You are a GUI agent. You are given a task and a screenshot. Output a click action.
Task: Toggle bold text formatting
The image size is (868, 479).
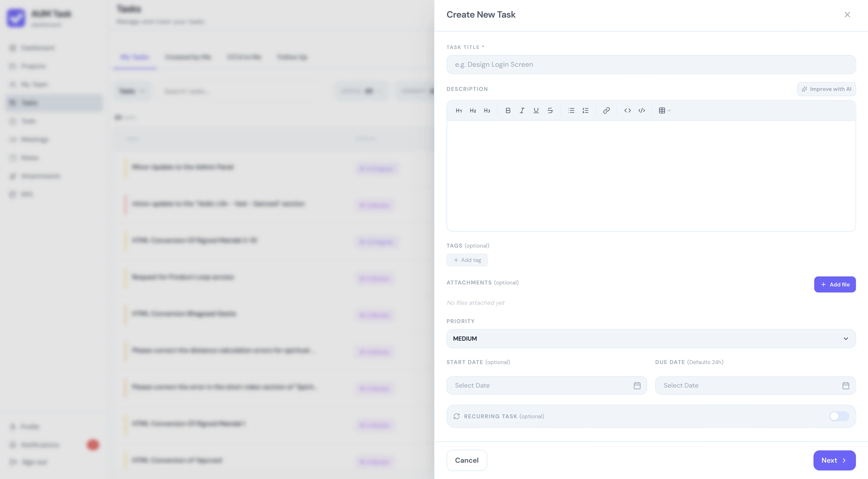pyautogui.click(x=508, y=110)
